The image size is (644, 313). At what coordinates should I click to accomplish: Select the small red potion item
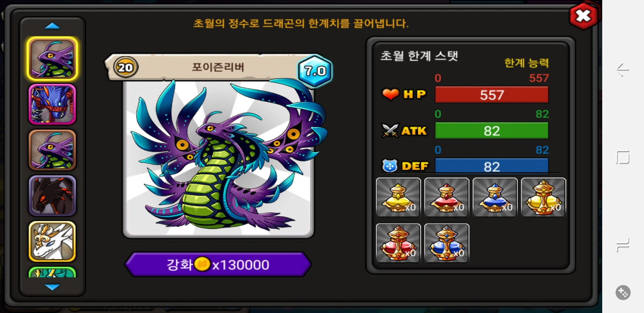click(x=446, y=197)
